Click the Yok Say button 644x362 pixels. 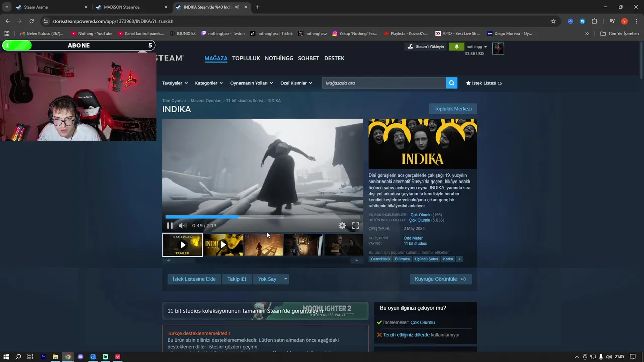267,279
